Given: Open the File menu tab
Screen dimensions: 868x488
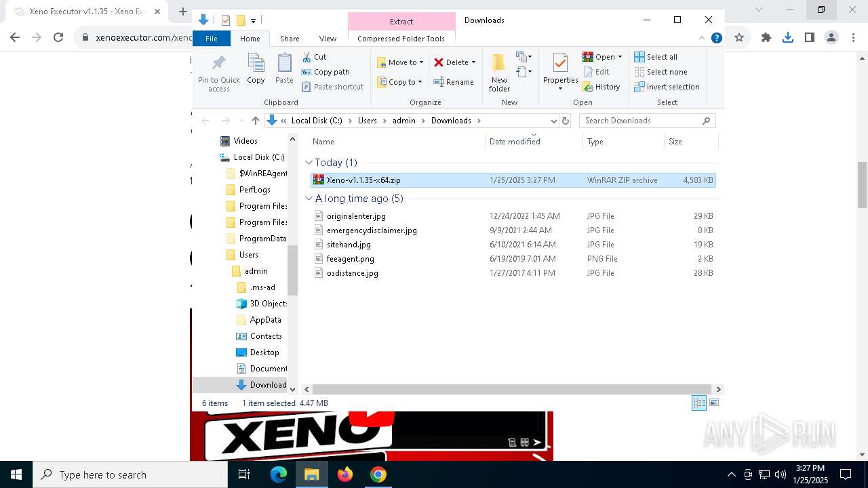Looking at the screenshot, I should tap(212, 39).
